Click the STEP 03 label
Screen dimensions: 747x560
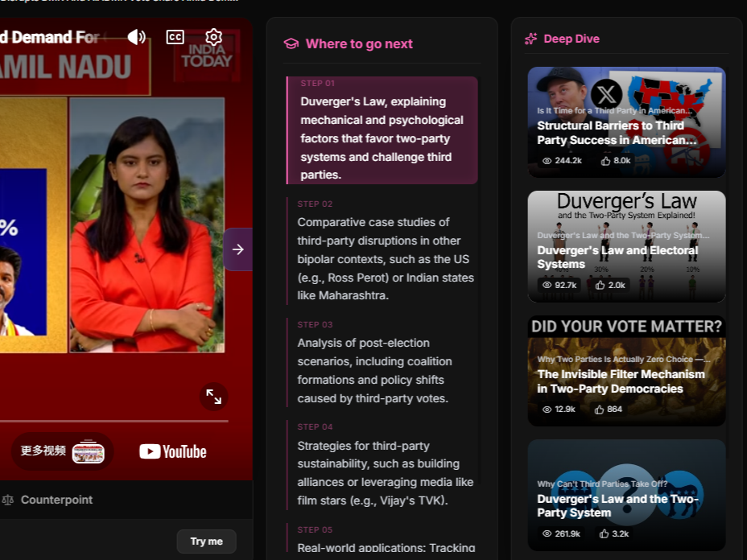pos(315,325)
